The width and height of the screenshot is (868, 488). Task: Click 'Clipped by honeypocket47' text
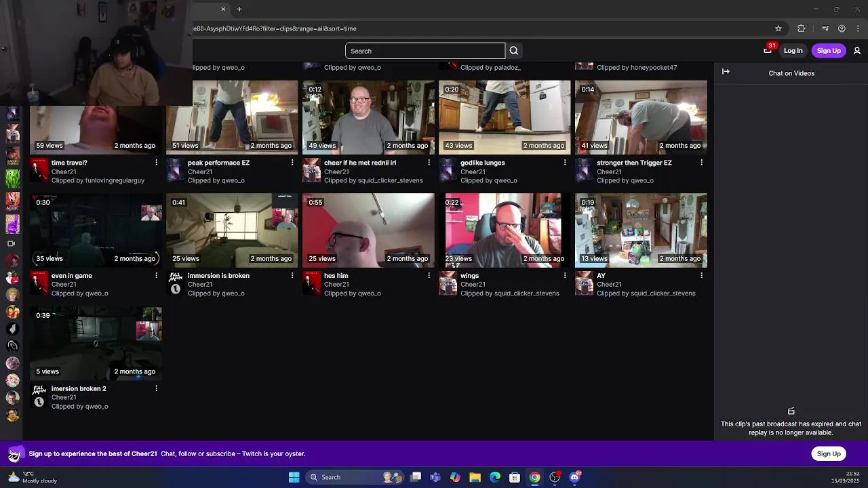click(x=637, y=67)
